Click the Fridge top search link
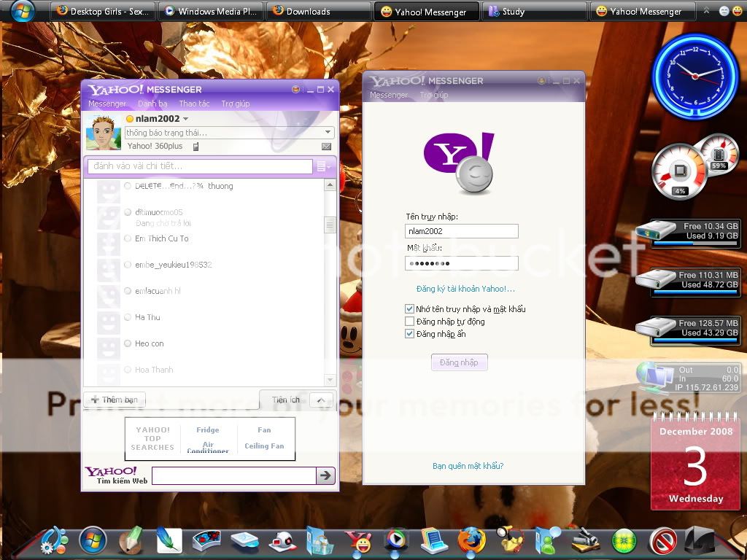Viewport: 747px width, 560px height. tap(208, 430)
